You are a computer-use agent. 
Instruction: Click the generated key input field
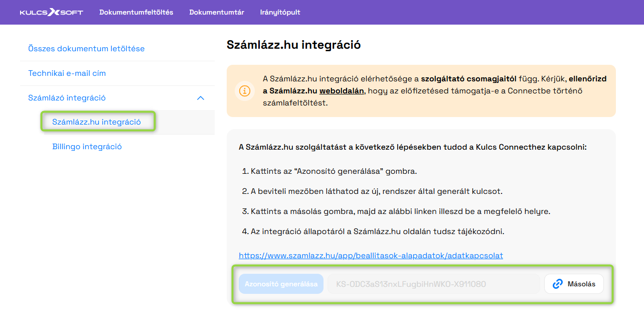click(434, 284)
